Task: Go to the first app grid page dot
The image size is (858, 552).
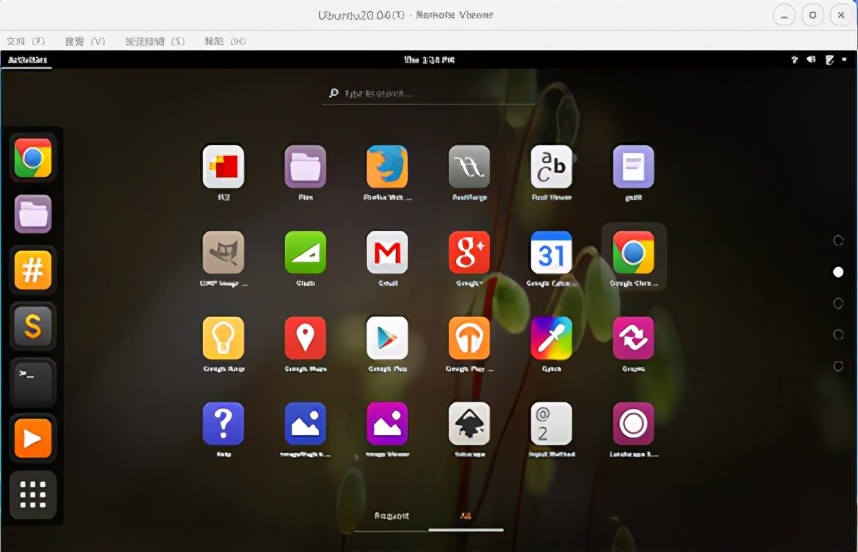Action: (838, 241)
